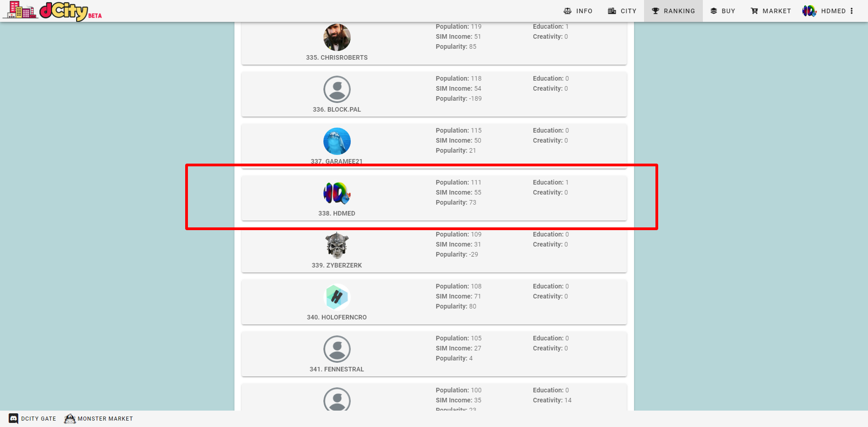Click BLOCK.PAL default avatar icon

point(337,89)
